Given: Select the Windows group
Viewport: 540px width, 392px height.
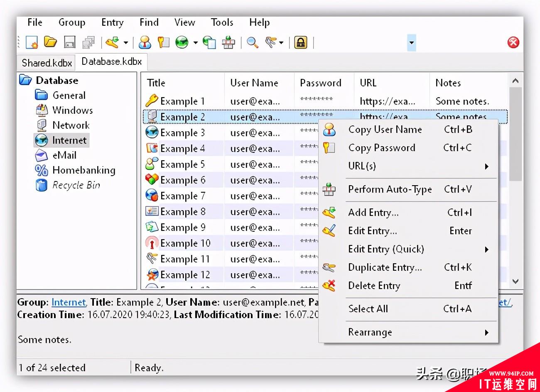Looking at the screenshot, I should pos(72,110).
